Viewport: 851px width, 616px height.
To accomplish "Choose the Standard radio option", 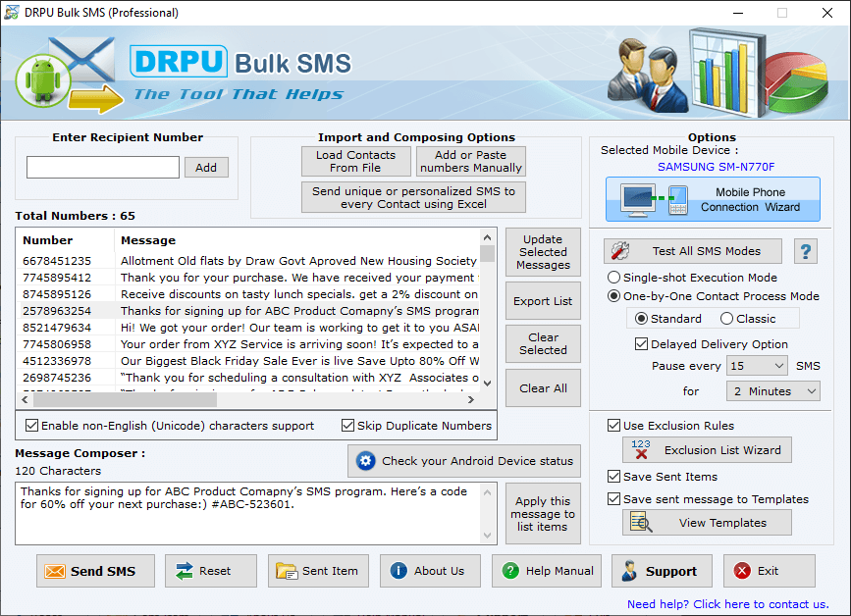I will 641,319.
